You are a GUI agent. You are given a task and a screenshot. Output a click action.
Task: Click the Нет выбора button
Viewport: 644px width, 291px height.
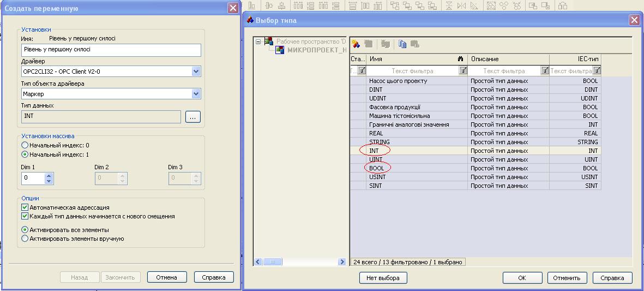coord(383,278)
